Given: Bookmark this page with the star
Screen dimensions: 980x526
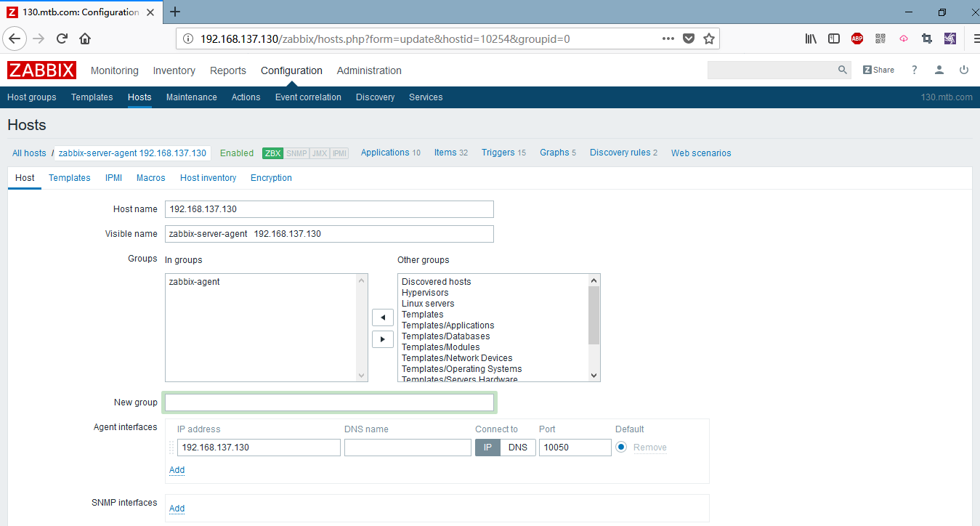Looking at the screenshot, I should click(x=709, y=39).
